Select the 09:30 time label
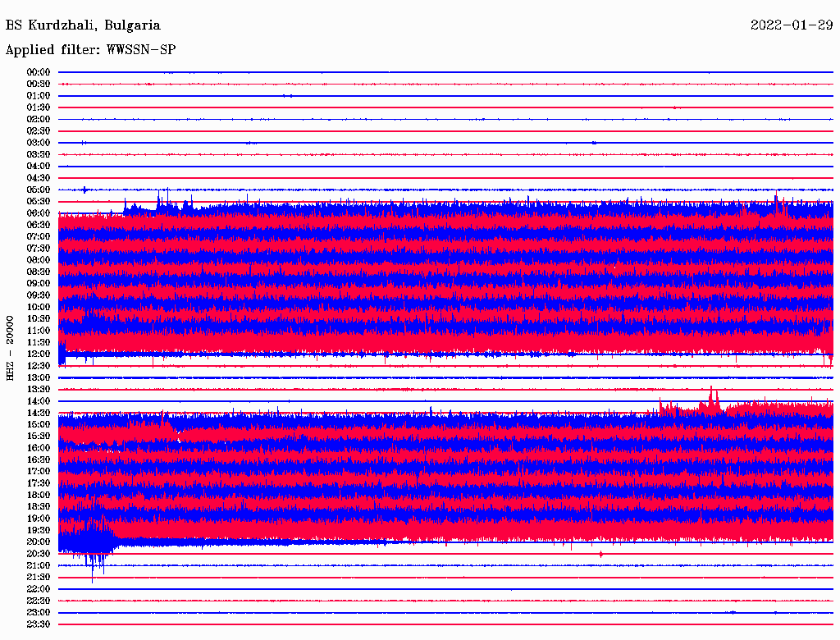 pos(39,295)
